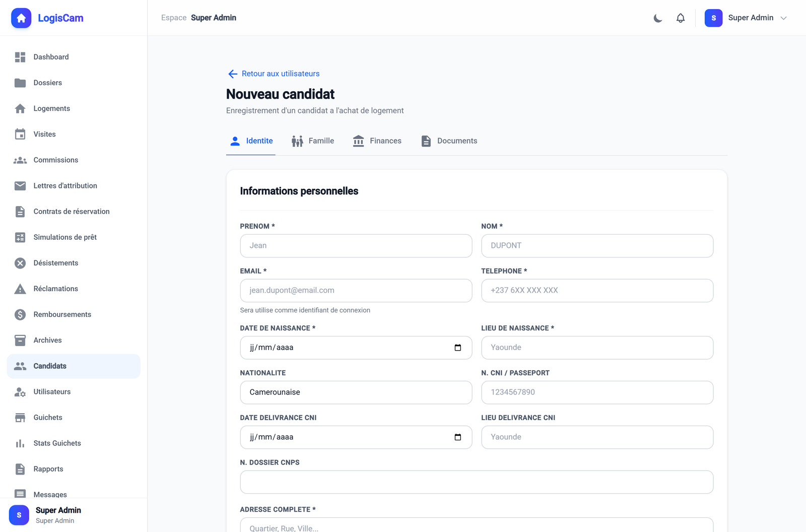Open Désistements cancel icon in sidebar
The height and width of the screenshot is (532, 806).
(20, 263)
